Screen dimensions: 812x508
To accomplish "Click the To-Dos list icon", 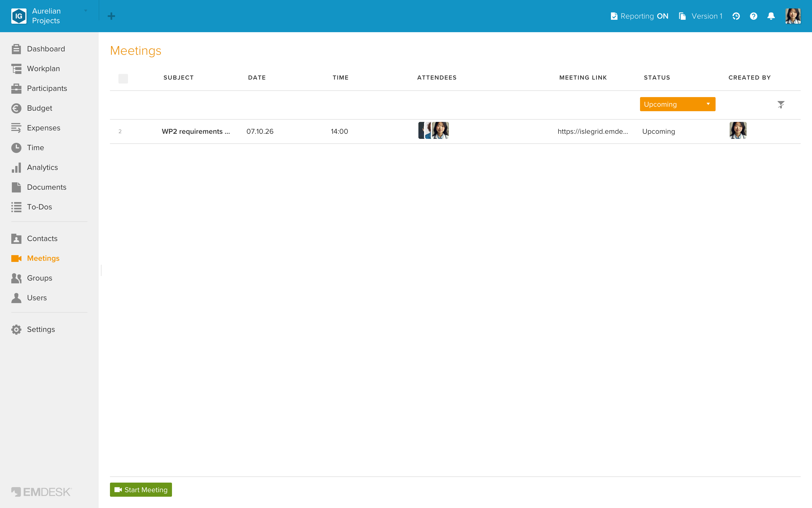I will [16, 207].
